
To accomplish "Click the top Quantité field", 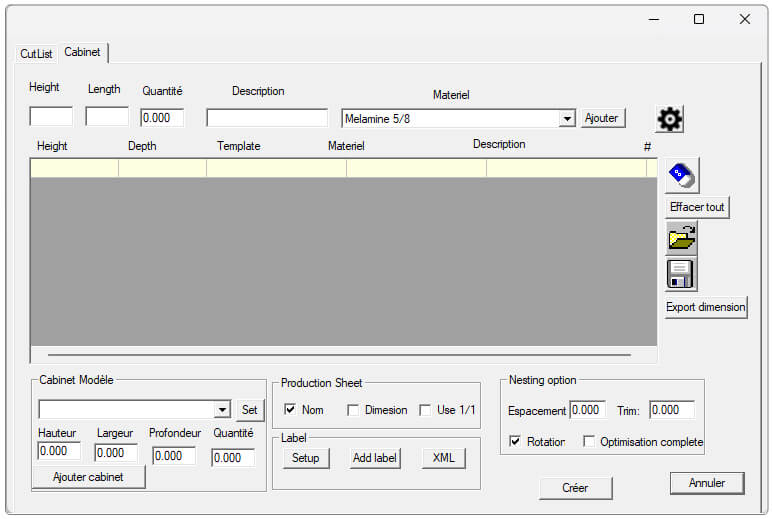I will point(162,118).
